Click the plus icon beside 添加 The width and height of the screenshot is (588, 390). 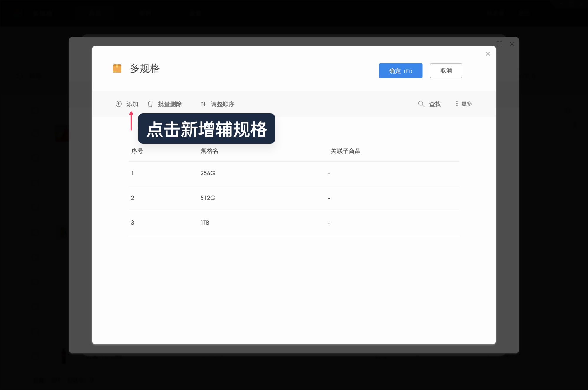[118, 104]
